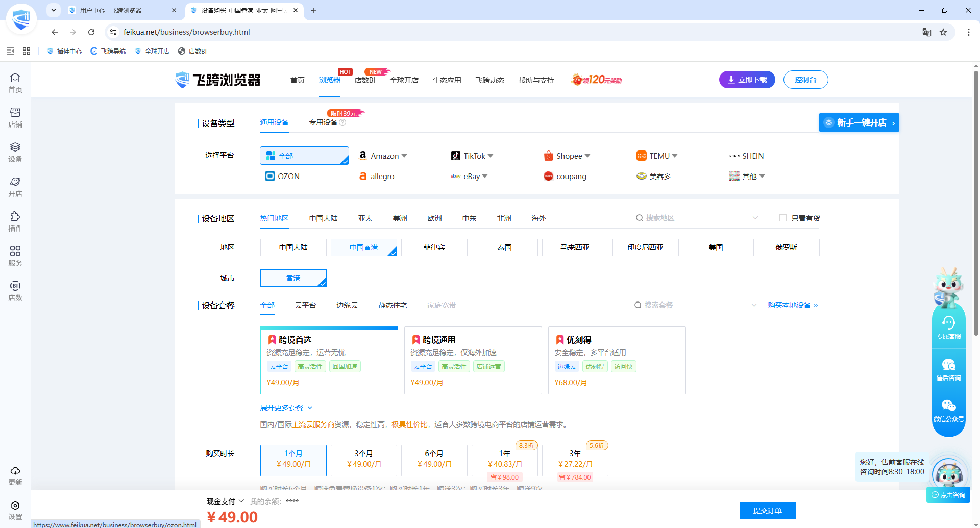Screen dimensions: 980x528
Task: Choose the 3个月 purchase duration
Action: (364, 461)
